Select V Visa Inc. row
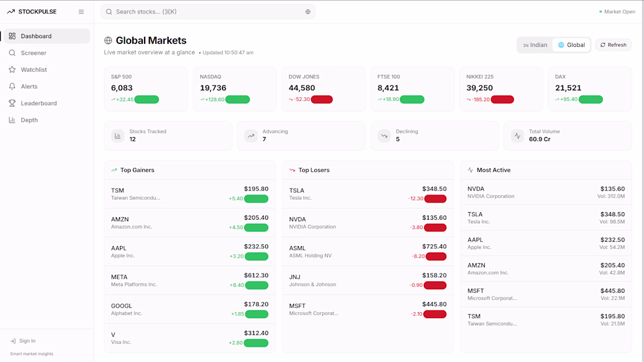The image size is (644, 362). tap(190, 338)
